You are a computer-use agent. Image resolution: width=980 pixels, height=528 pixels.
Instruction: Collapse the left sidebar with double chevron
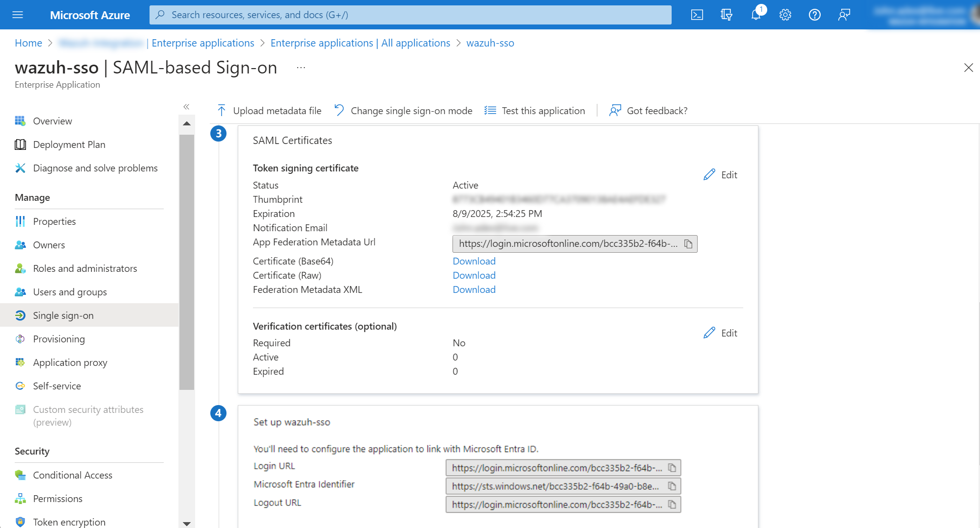(186, 107)
